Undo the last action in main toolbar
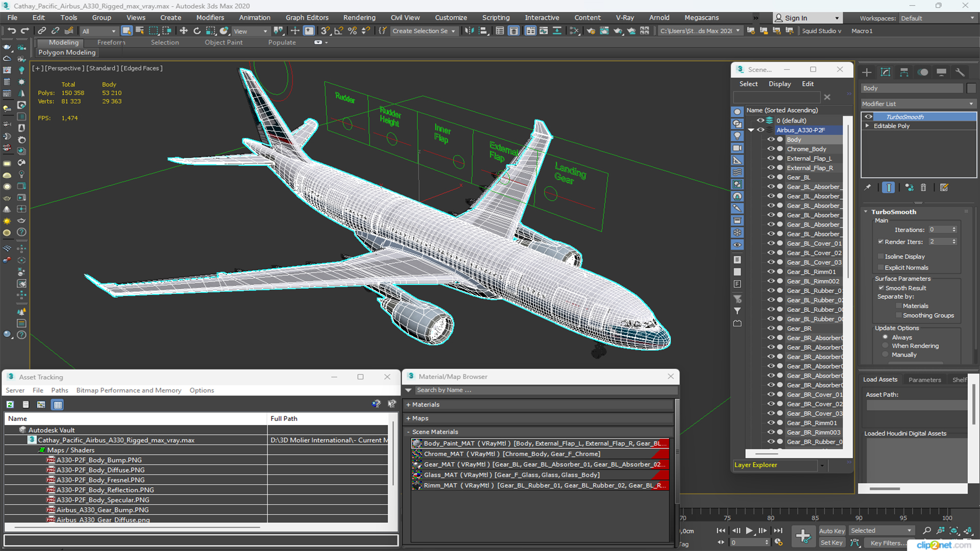 click(x=11, y=31)
